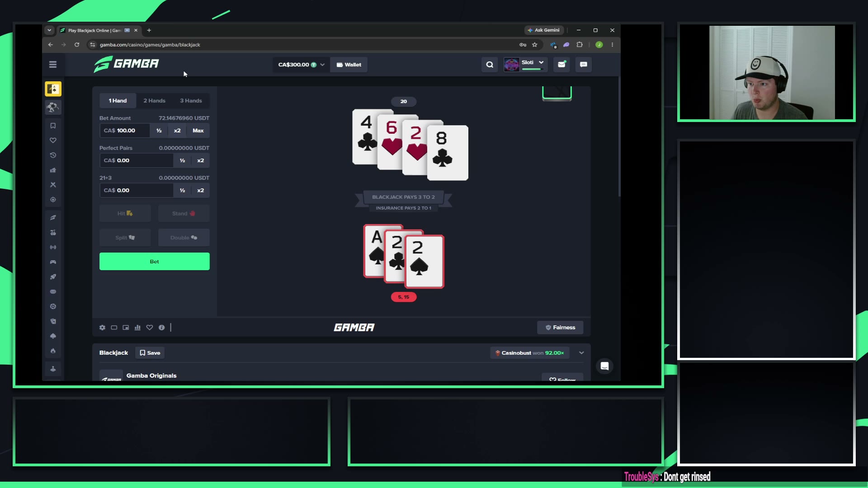The width and height of the screenshot is (868, 488).
Task: Set Bet Amount to Max
Action: click(198, 131)
